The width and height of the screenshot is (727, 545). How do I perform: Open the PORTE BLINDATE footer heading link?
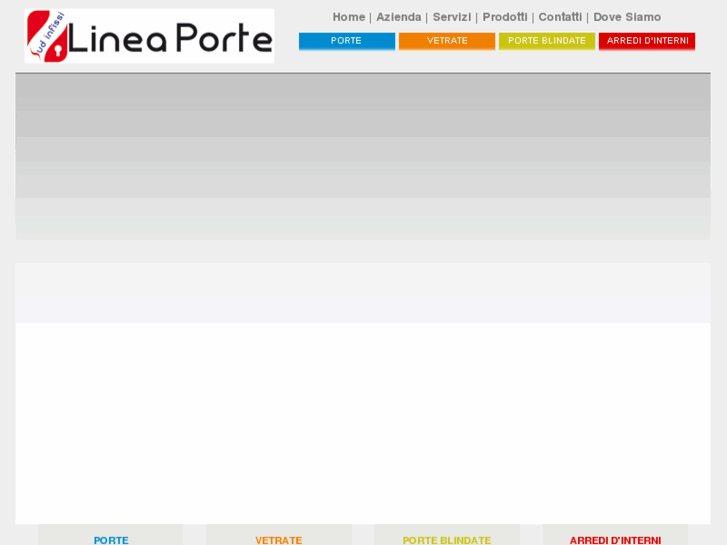pyautogui.click(x=447, y=540)
